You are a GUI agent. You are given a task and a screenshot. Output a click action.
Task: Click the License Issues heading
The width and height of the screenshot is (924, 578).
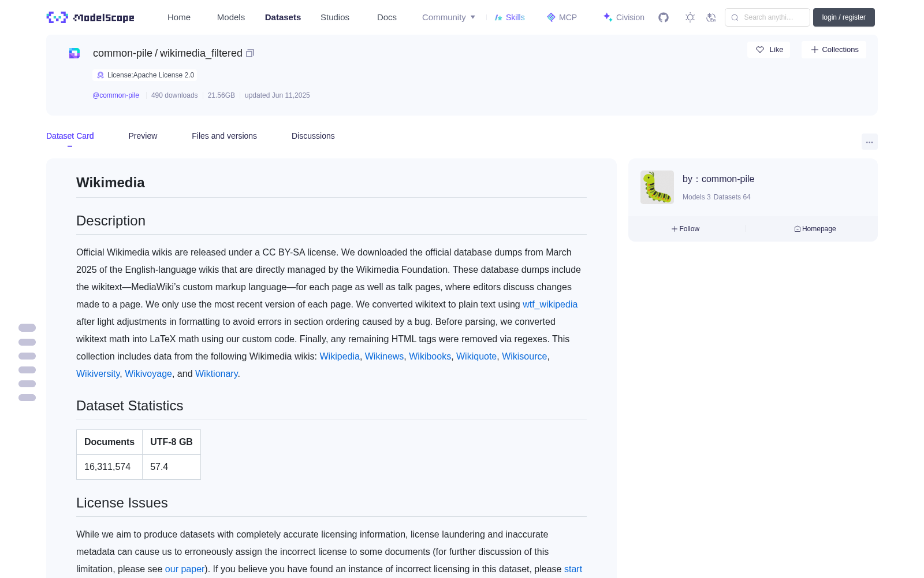pyautogui.click(x=122, y=503)
